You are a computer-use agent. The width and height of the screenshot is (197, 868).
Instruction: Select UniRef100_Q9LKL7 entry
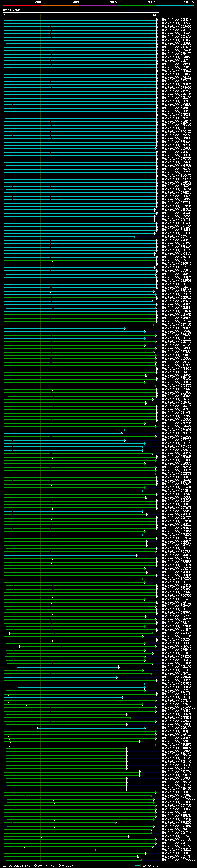click(x=177, y=850)
